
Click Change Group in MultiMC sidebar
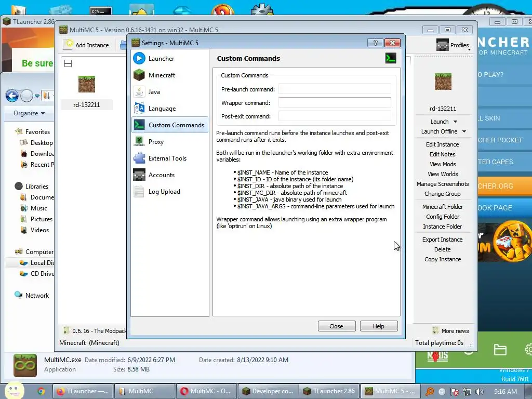pos(443,193)
